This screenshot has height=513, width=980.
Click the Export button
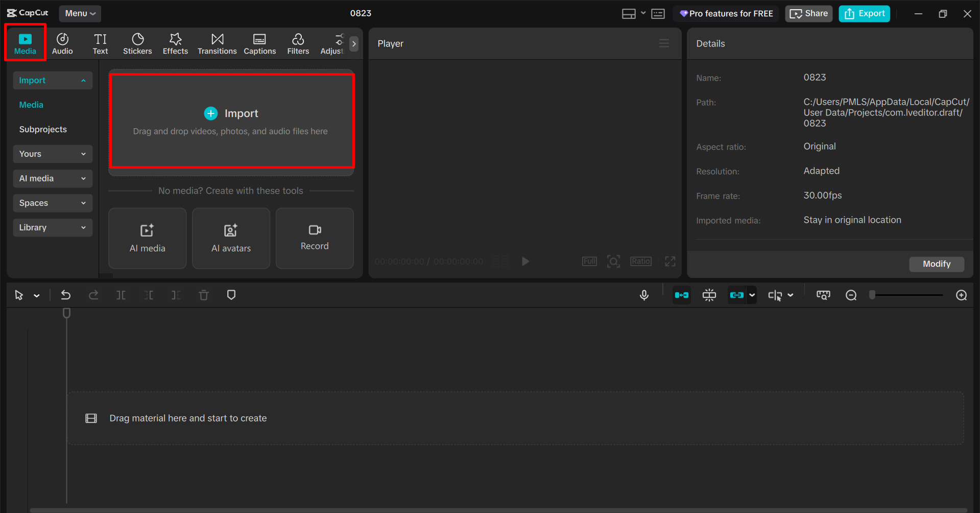point(864,13)
